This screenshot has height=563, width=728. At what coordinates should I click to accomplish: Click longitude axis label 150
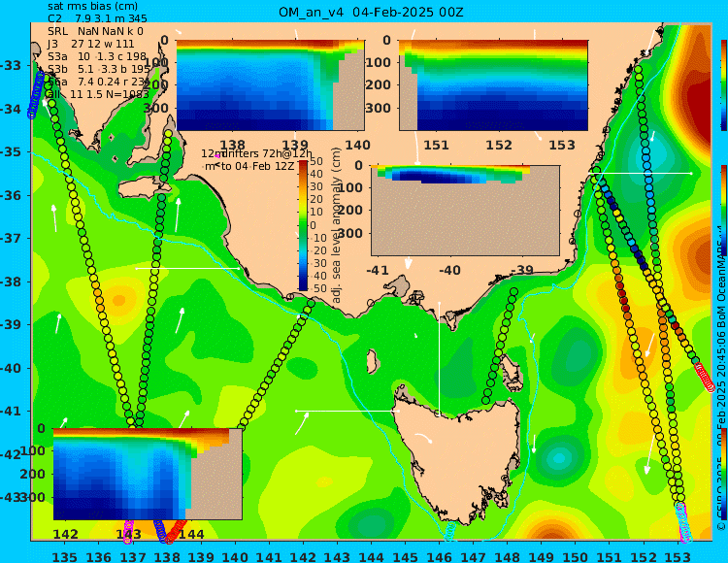coord(576,556)
